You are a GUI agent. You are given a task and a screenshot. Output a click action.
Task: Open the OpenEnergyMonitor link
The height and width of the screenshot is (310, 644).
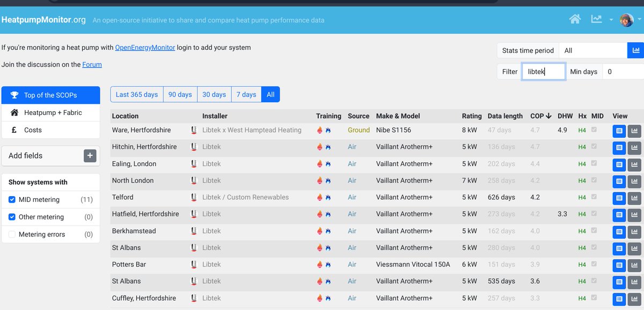tap(145, 47)
